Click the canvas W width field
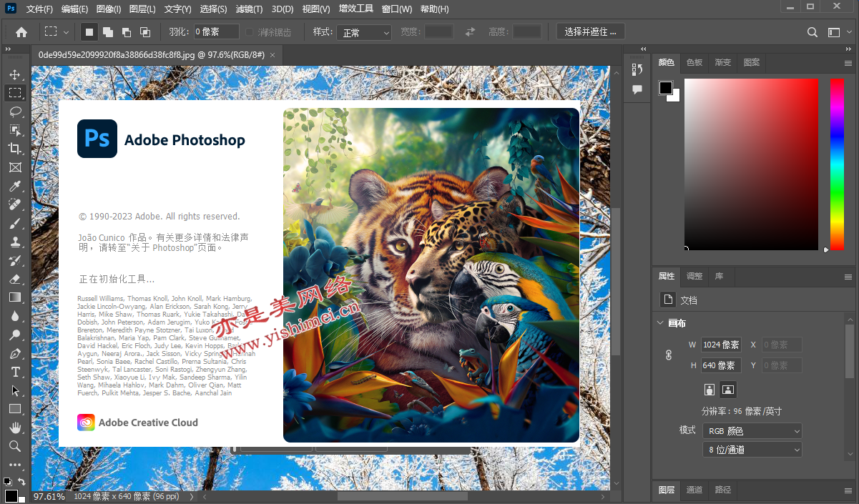 tap(721, 345)
